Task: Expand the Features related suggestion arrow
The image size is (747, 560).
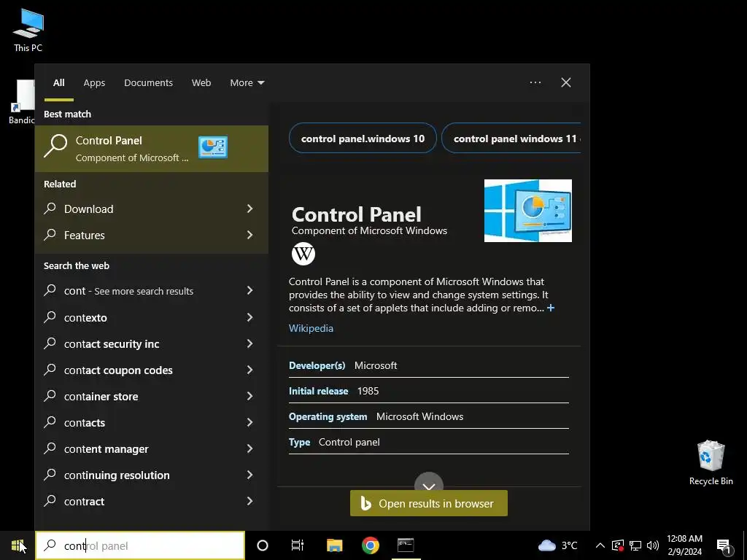Action: click(x=249, y=235)
